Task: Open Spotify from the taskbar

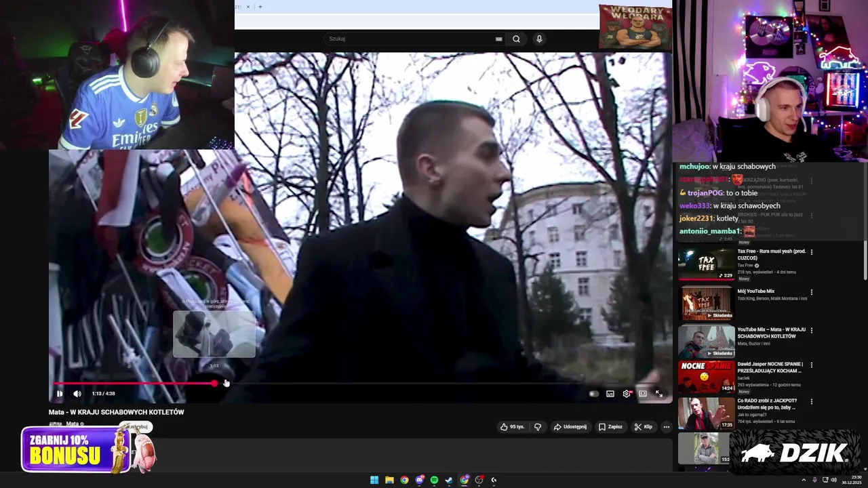Action: tap(434, 480)
